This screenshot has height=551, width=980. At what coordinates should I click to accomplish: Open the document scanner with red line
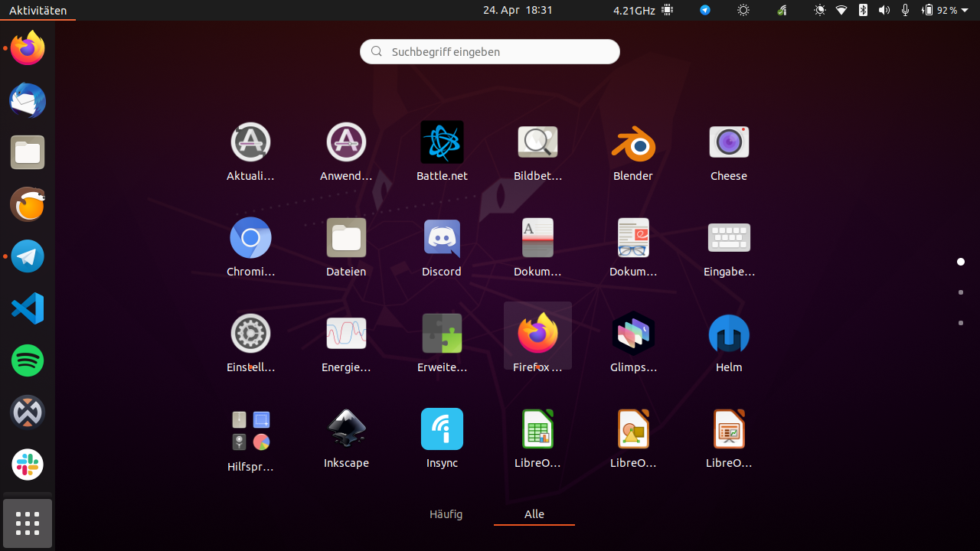pos(537,246)
